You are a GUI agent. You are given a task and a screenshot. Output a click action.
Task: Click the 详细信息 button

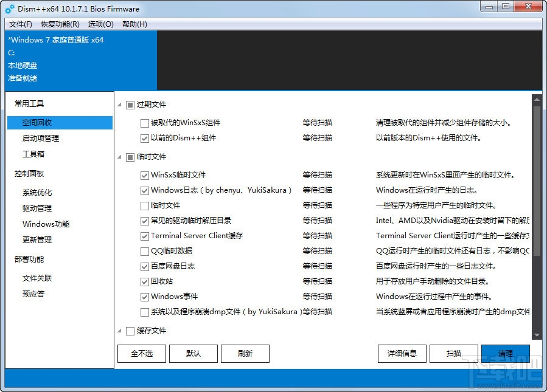[x=402, y=353]
